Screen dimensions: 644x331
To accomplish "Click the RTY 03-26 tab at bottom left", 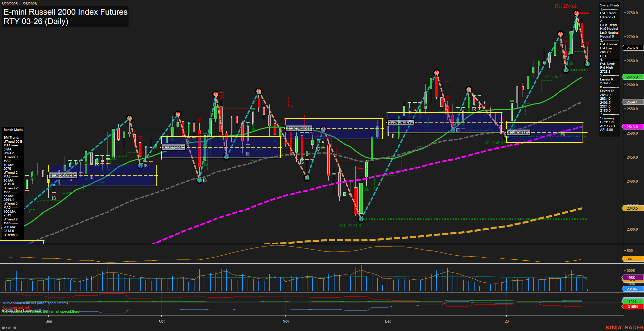I will pyautogui.click(x=9, y=327).
